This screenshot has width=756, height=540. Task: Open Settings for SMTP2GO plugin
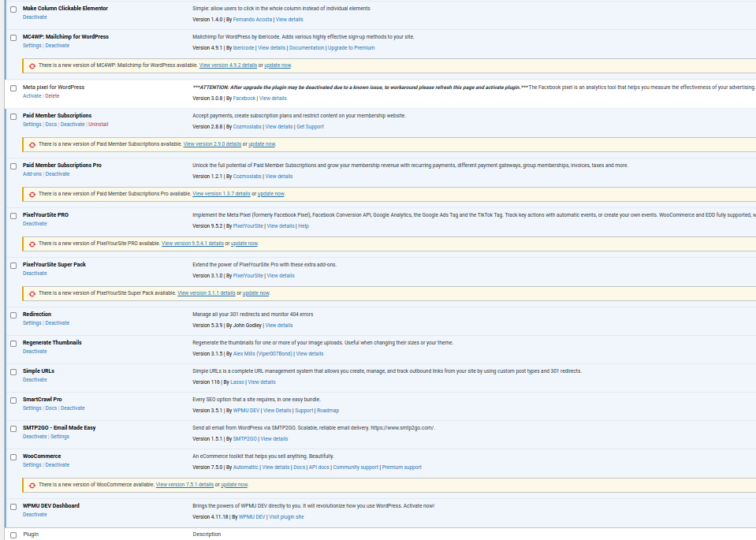pyautogui.click(x=60, y=437)
